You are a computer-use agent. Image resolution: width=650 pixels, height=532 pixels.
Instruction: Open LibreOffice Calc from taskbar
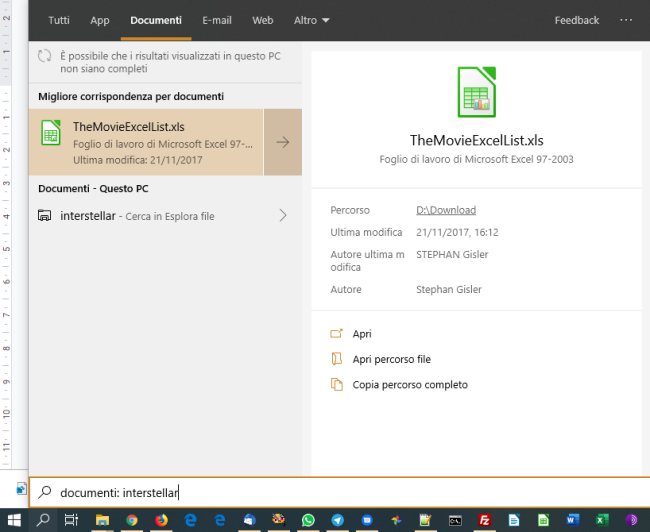(543, 520)
